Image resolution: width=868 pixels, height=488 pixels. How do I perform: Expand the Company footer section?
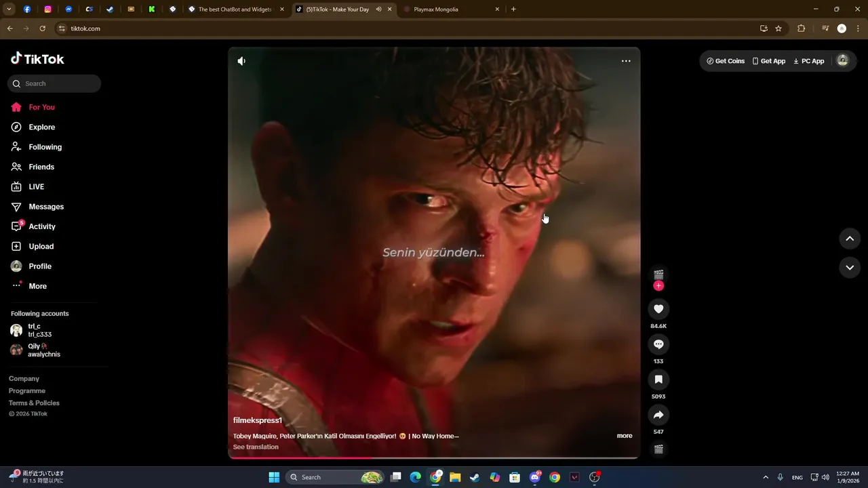(24, 379)
